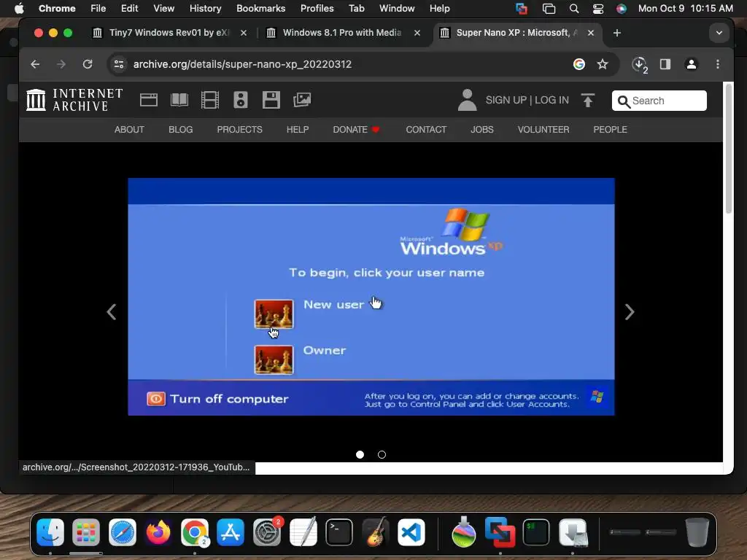Go back to the previous page
The width and height of the screenshot is (747, 560).
click(35, 64)
